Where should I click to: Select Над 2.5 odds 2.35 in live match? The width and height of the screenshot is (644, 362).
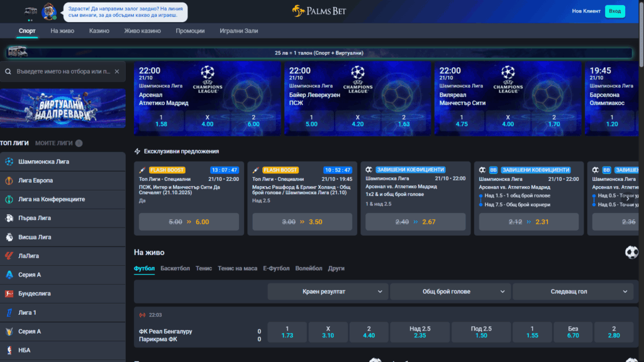419,332
